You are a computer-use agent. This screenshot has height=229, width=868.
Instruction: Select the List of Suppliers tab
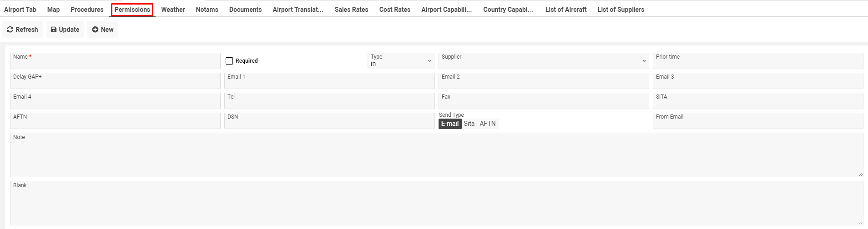pyautogui.click(x=621, y=10)
